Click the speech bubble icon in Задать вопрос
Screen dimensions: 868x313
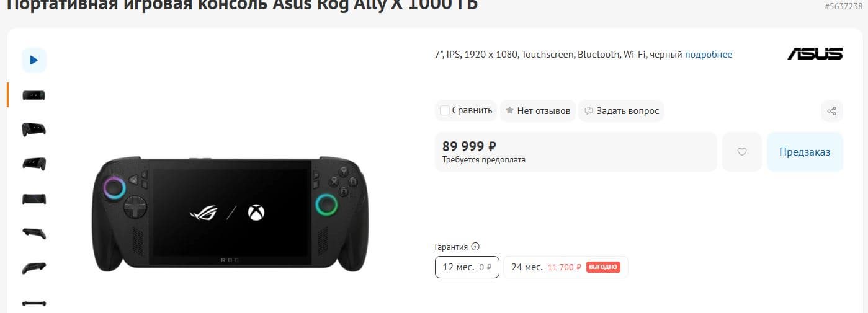point(589,111)
